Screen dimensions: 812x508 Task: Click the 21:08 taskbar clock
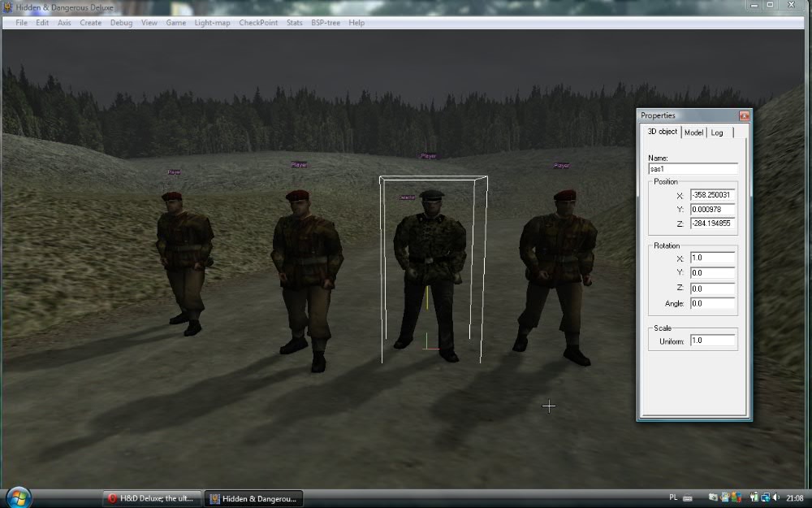795,498
